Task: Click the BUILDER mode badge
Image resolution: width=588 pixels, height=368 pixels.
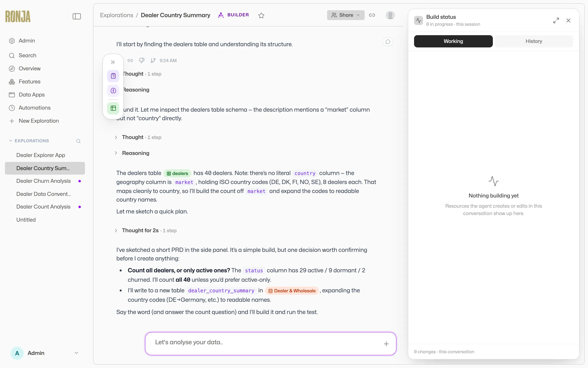Action: (234, 15)
